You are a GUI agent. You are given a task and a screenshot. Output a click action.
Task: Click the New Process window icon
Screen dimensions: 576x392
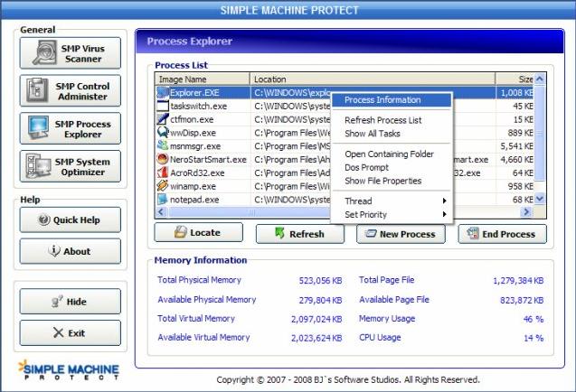click(371, 233)
